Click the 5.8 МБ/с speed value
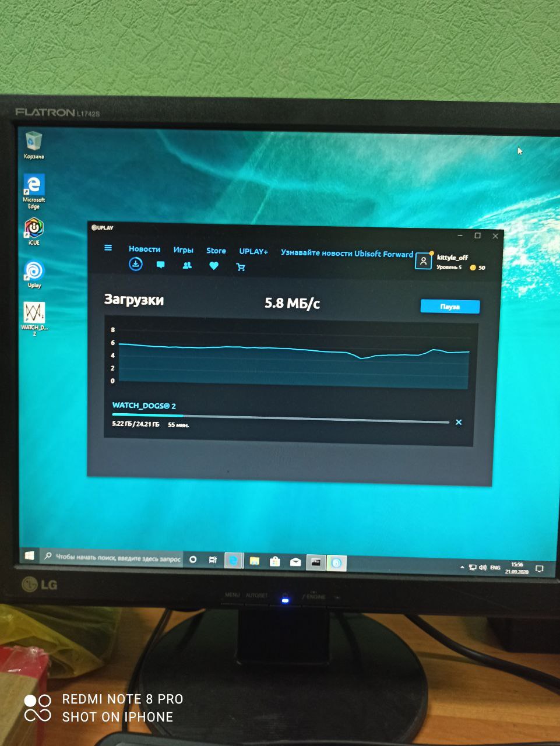This screenshot has height=746, width=560. click(x=293, y=303)
